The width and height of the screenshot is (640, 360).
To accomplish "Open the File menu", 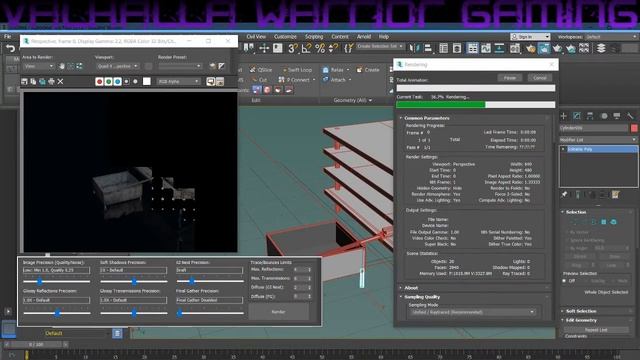I will point(7,37).
